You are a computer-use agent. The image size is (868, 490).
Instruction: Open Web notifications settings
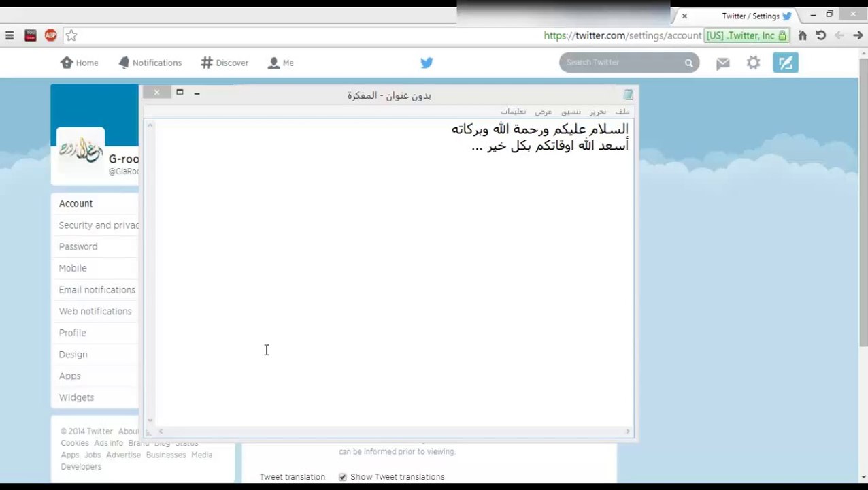tap(95, 311)
